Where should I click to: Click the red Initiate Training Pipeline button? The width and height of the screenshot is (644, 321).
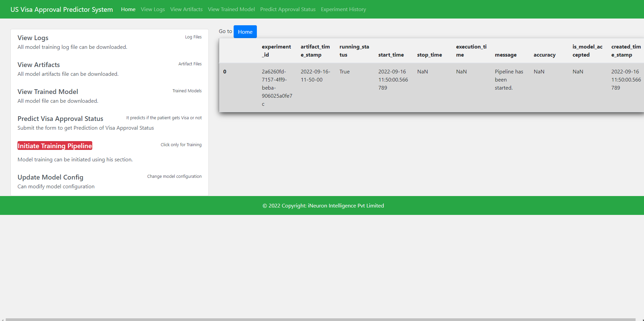[55, 146]
